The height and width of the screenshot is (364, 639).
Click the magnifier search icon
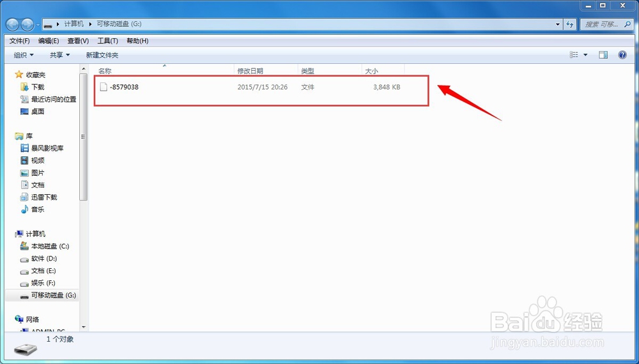tap(627, 24)
